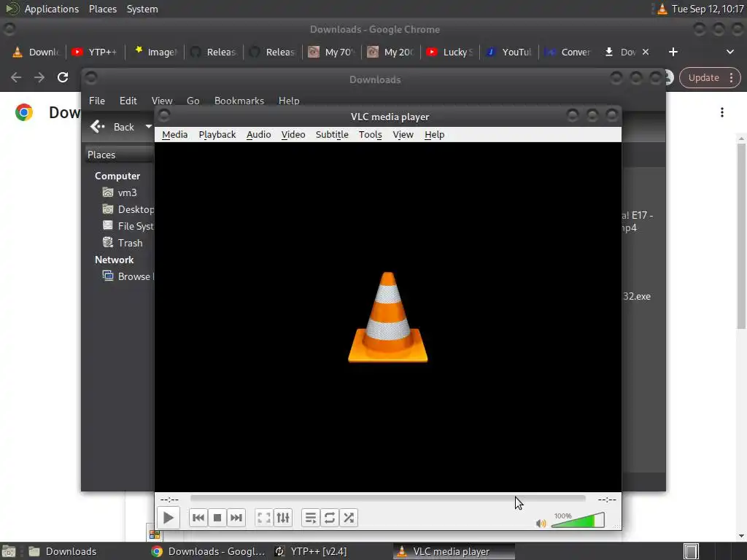Open the System menu in top panel
Image resolution: width=747 pixels, height=560 pixels.
142,9
